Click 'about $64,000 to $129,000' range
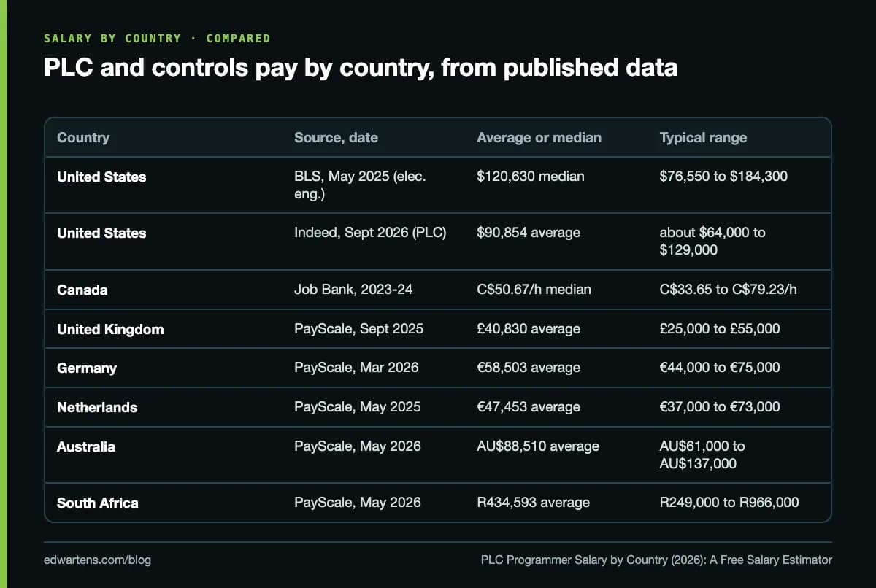The image size is (876, 588). [712, 241]
